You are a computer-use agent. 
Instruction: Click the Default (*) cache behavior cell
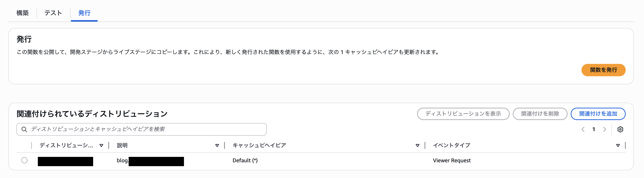[x=245, y=160]
